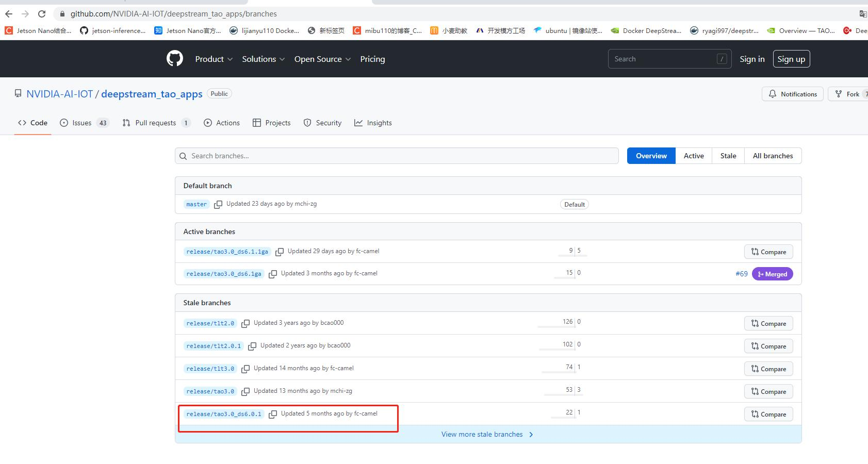Open the master branch link
This screenshot has height=464, width=868.
(196, 204)
